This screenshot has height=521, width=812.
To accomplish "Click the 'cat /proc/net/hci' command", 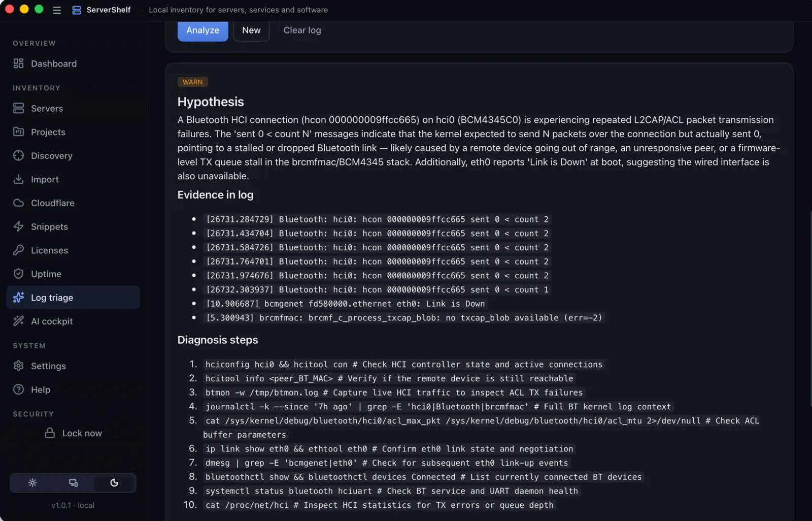I will [x=380, y=505].
